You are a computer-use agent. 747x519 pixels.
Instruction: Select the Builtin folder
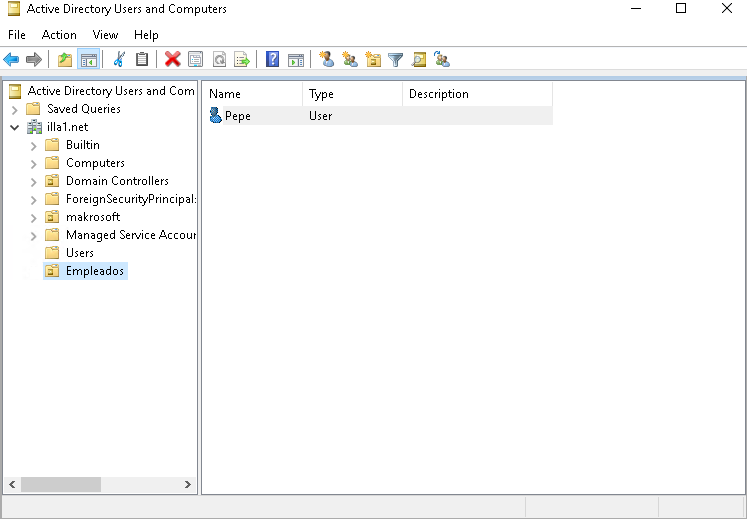click(83, 145)
